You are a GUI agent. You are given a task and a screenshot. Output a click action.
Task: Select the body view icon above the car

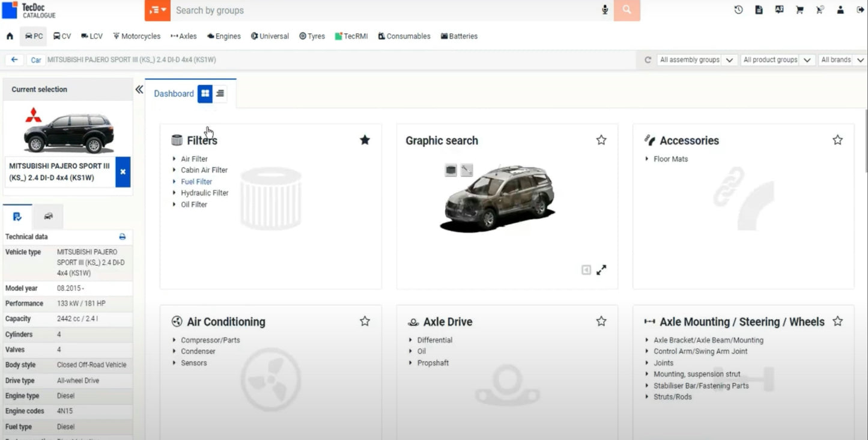[x=451, y=170]
